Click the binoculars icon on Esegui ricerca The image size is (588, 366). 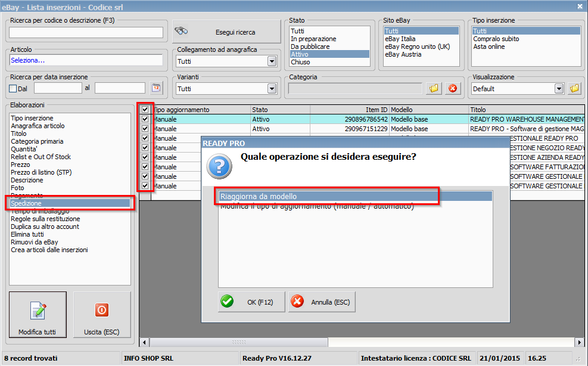[182, 31]
